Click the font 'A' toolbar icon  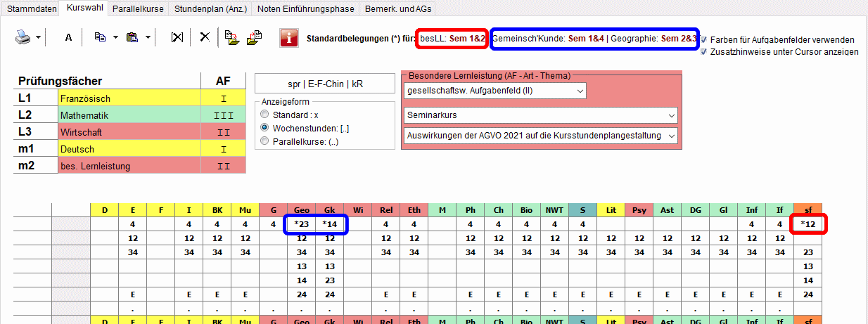coord(68,37)
